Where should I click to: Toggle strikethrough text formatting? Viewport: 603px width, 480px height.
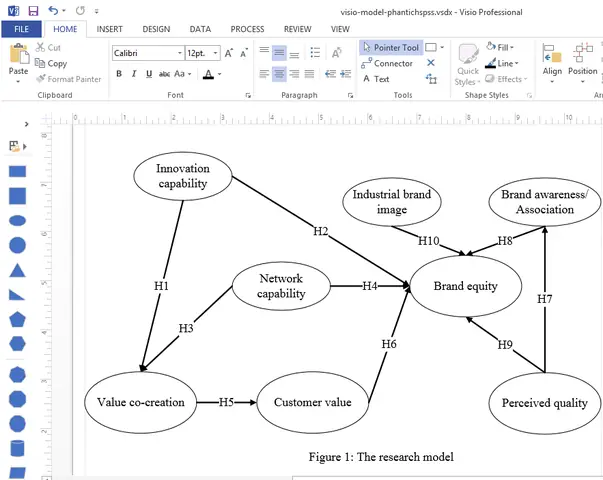pos(164,74)
